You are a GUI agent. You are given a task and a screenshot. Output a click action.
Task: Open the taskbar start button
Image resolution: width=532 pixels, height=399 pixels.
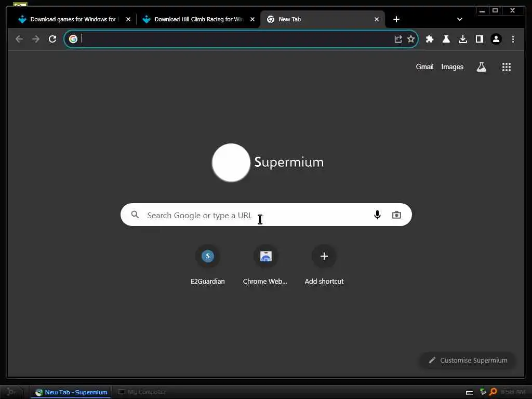click(x=11, y=392)
